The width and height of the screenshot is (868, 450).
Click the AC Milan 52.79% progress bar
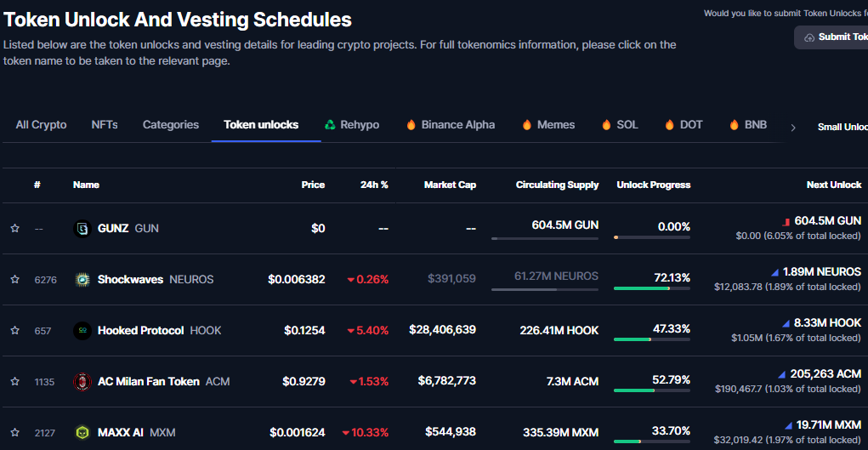(652, 390)
